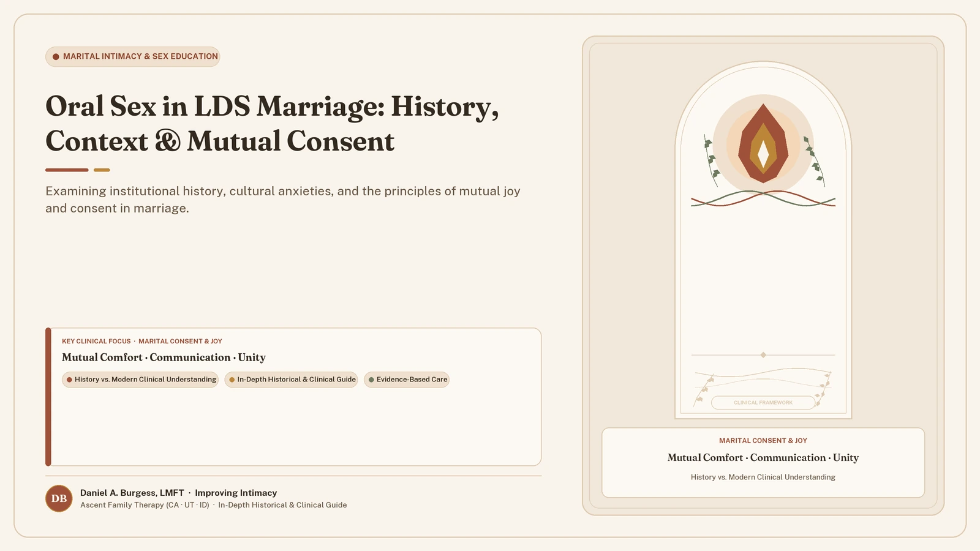The image size is (980, 551).
Task: Click the Clinical Framework pill in the arch
Action: pos(763,403)
